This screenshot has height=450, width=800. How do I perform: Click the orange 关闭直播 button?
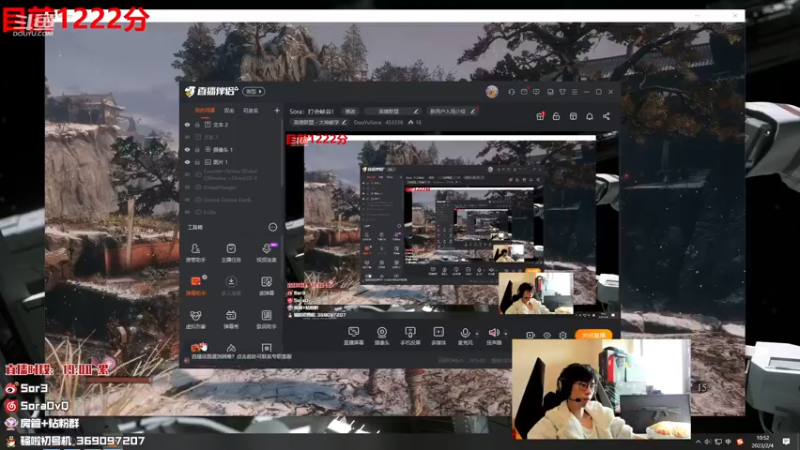[x=593, y=335]
